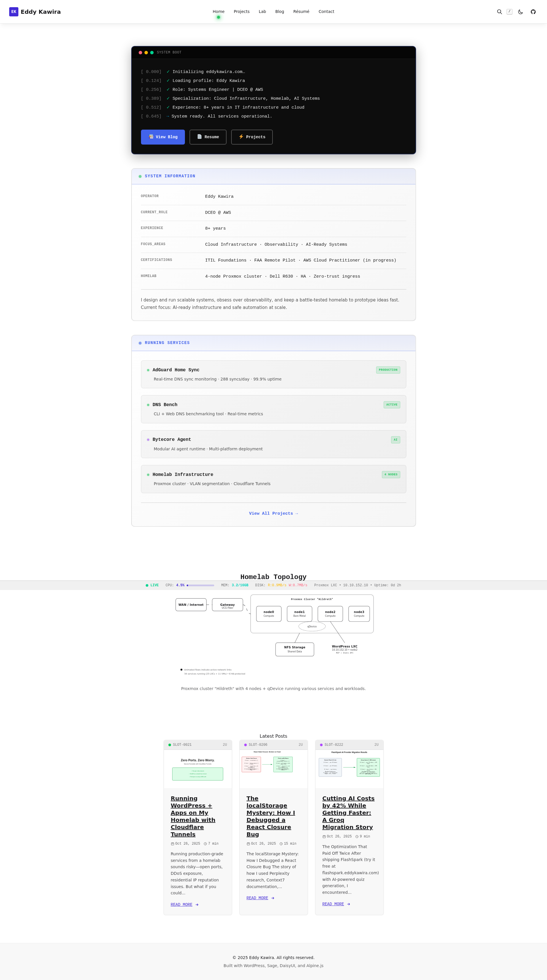Click the NFS Storage topology box
Screen dimensions: 547x980
click(295, 649)
